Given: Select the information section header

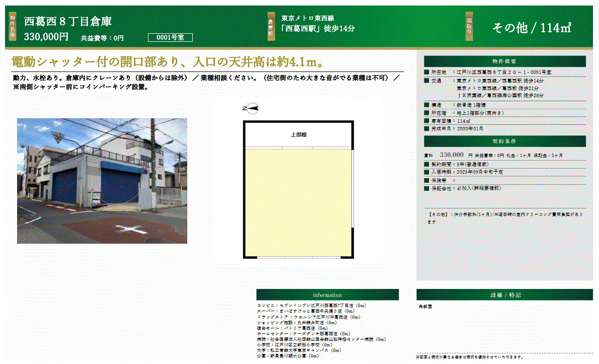Looking at the screenshot, I should [x=327, y=295].
